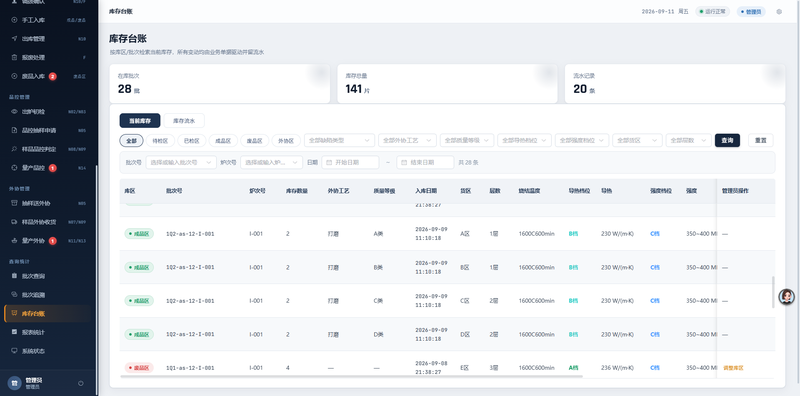Go to 废品入库 with the red badge

(x=48, y=76)
